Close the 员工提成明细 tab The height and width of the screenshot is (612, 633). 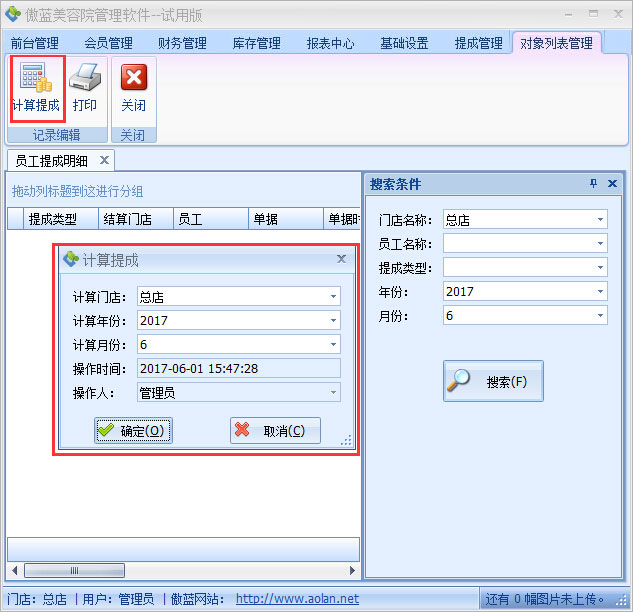click(x=104, y=160)
